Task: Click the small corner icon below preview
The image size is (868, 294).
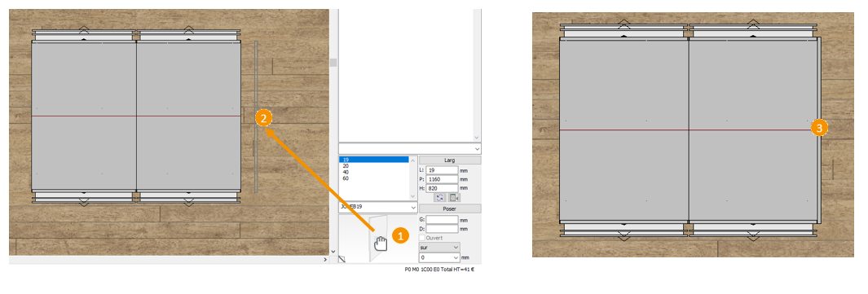Action: pos(341,258)
